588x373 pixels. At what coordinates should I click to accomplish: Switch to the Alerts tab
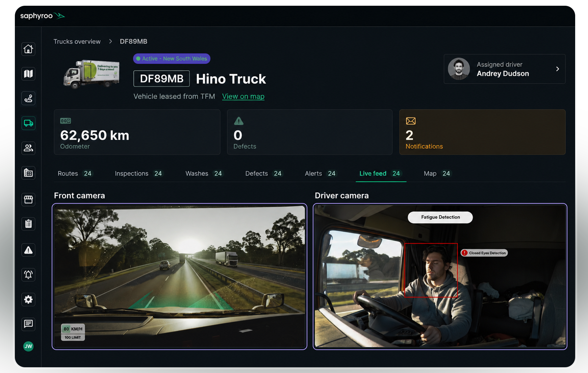tap(321, 173)
